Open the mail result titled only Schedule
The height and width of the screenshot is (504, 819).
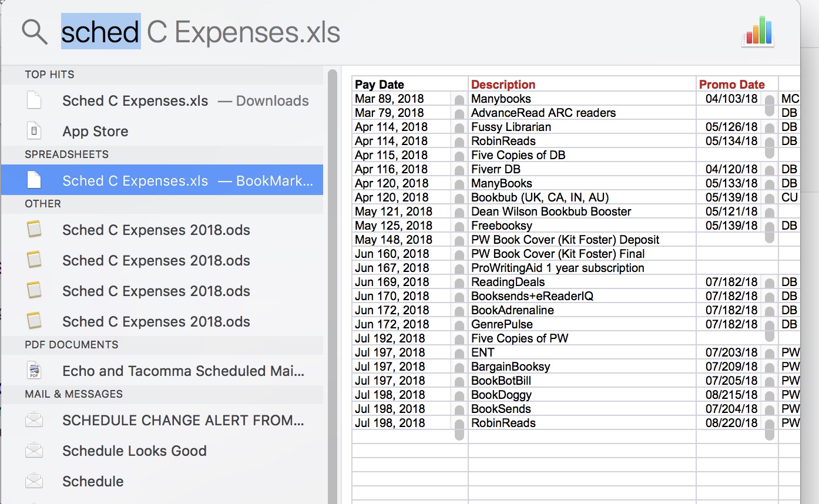(x=162, y=481)
